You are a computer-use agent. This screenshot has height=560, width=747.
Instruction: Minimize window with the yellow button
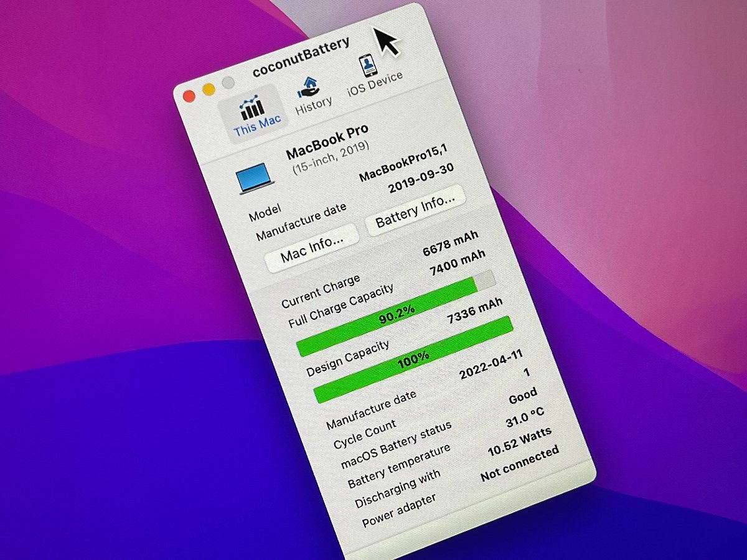click(209, 89)
